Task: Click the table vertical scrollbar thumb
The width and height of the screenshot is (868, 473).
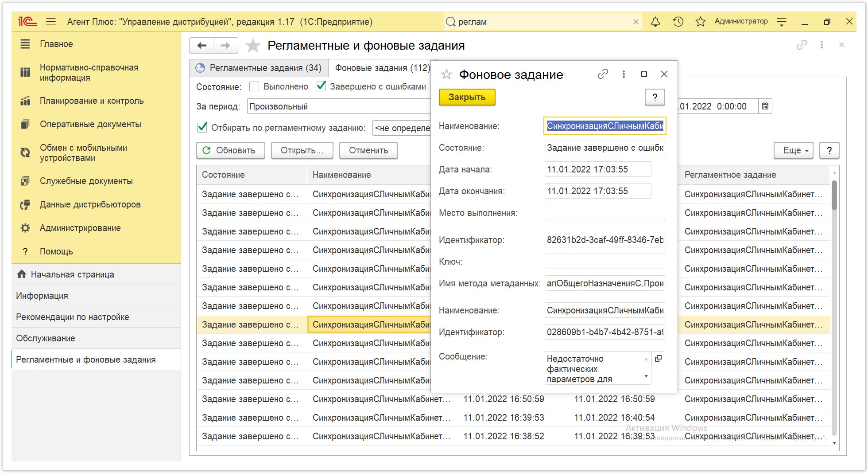Action: (x=834, y=195)
